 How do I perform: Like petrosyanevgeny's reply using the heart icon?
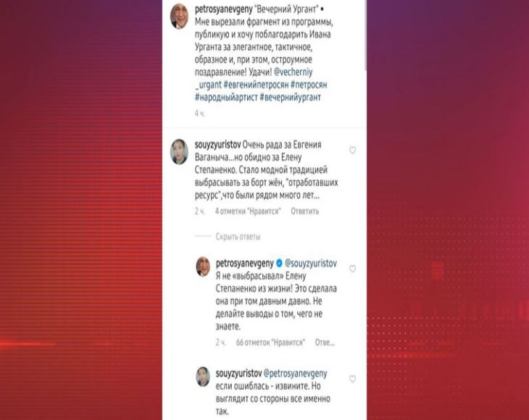pyautogui.click(x=352, y=269)
